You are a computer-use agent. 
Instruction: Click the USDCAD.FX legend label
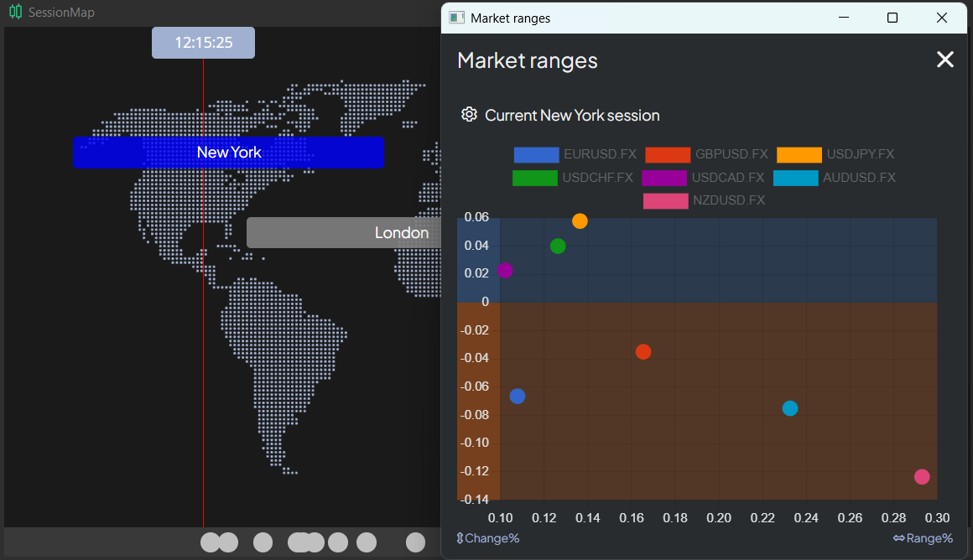tap(728, 178)
